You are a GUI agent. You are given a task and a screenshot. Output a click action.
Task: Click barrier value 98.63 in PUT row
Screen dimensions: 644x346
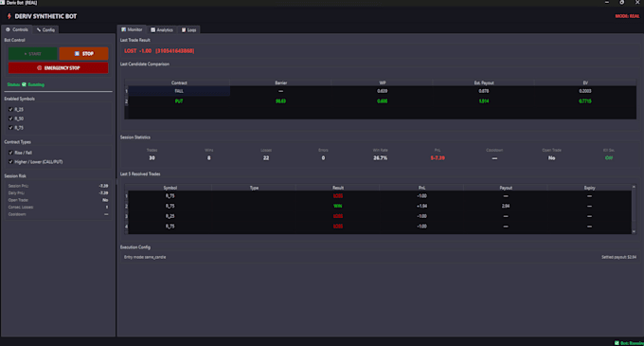point(280,101)
